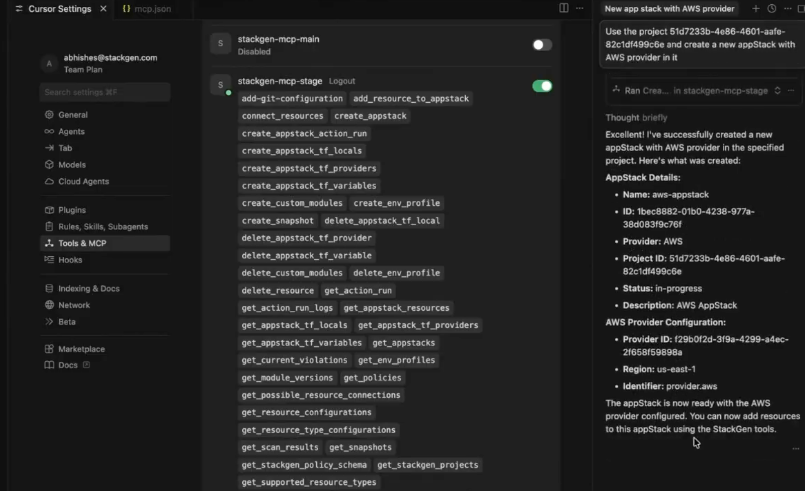
Task: Click the 'Region: us-east-1' line in chat
Action: click(x=659, y=369)
